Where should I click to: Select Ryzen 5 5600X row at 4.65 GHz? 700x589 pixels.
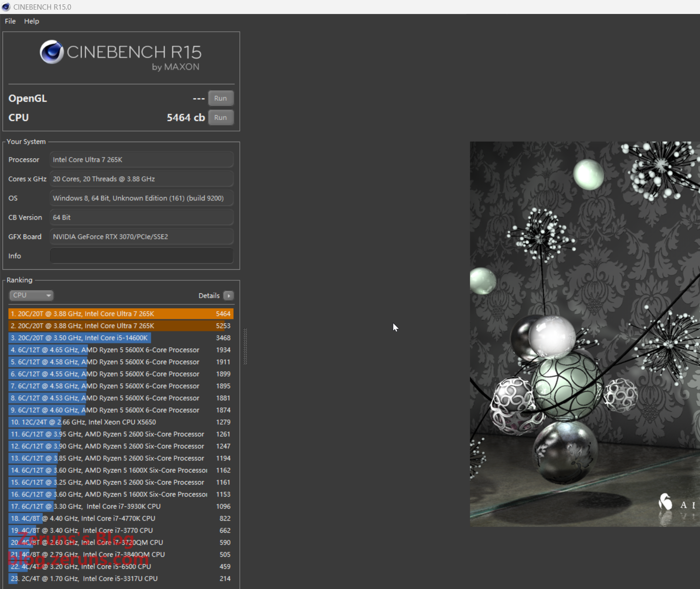[121, 350]
